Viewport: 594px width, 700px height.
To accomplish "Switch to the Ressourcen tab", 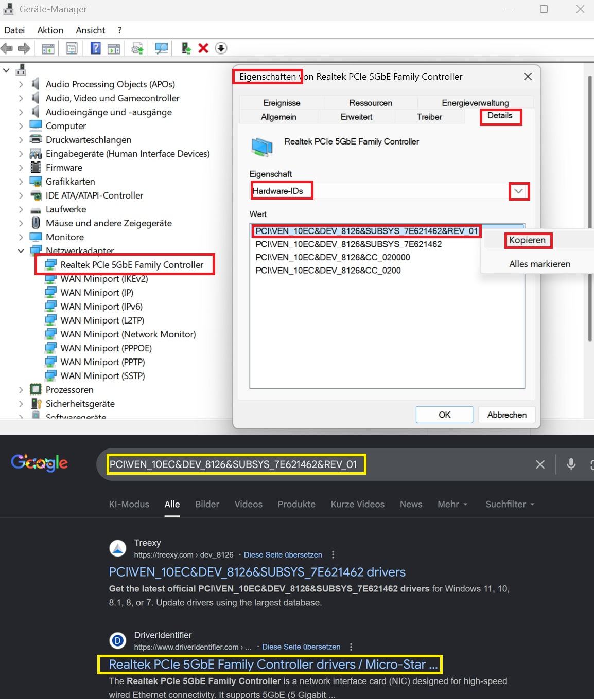I will [371, 103].
